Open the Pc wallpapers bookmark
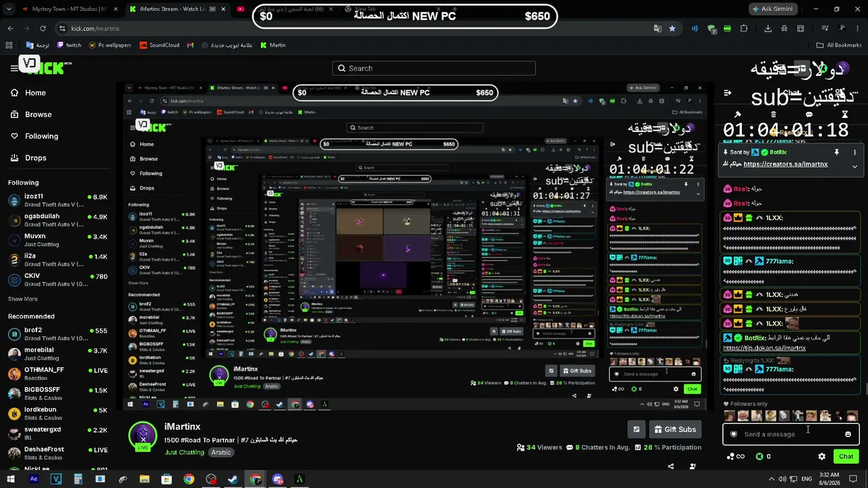The image size is (868, 488). click(x=110, y=45)
